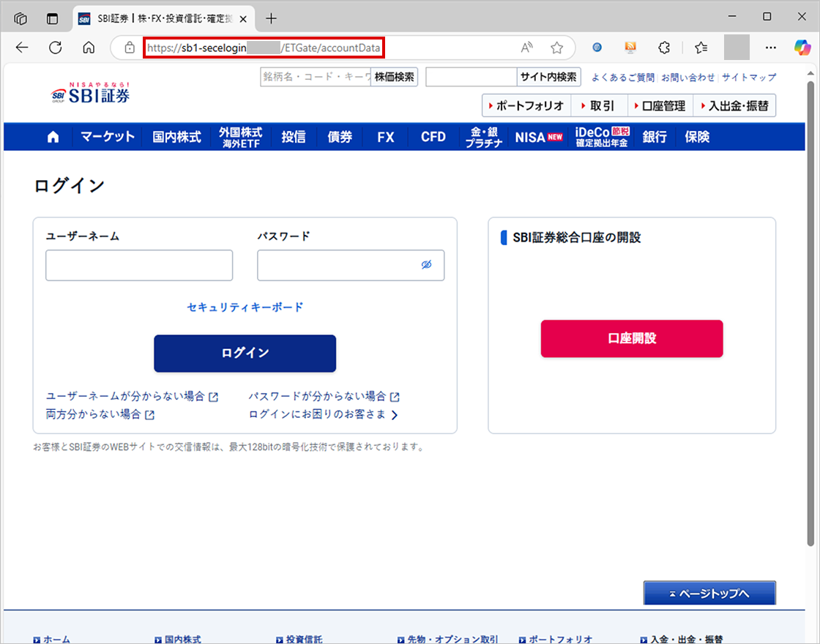Viewport: 820px width, 644px height.
Task: Click the blue ログイン button
Action: click(245, 353)
